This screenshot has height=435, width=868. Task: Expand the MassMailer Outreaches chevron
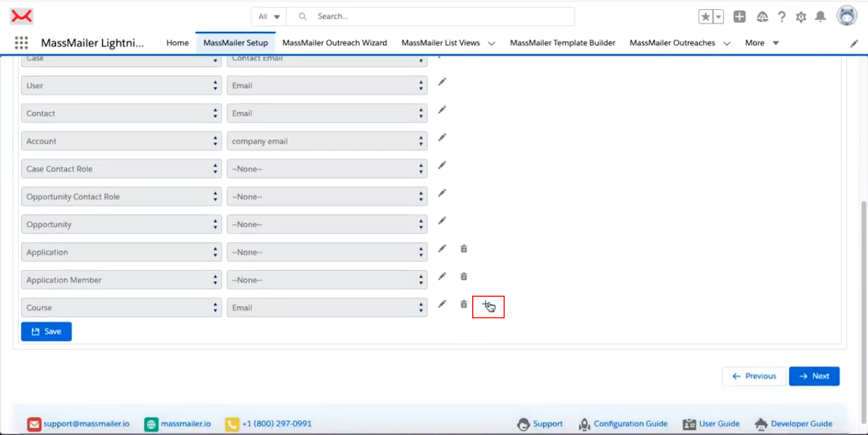[x=727, y=43]
